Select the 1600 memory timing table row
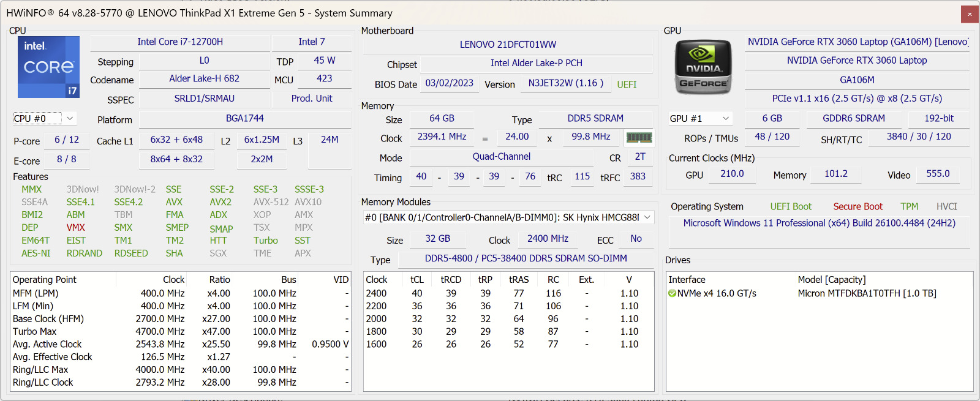This screenshot has height=401, width=980. (x=508, y=344)
